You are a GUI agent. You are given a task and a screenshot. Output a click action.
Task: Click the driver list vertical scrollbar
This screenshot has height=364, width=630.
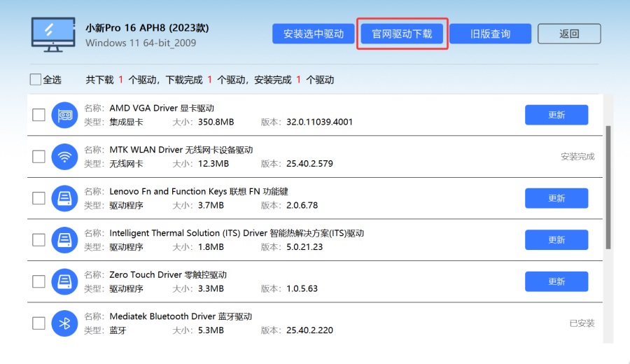pos(608,187)
